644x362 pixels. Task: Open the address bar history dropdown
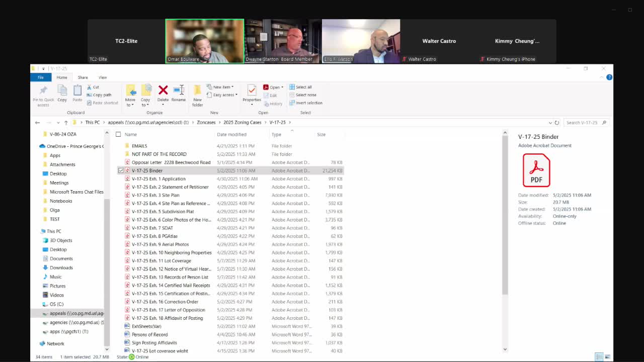click(550, 123)
